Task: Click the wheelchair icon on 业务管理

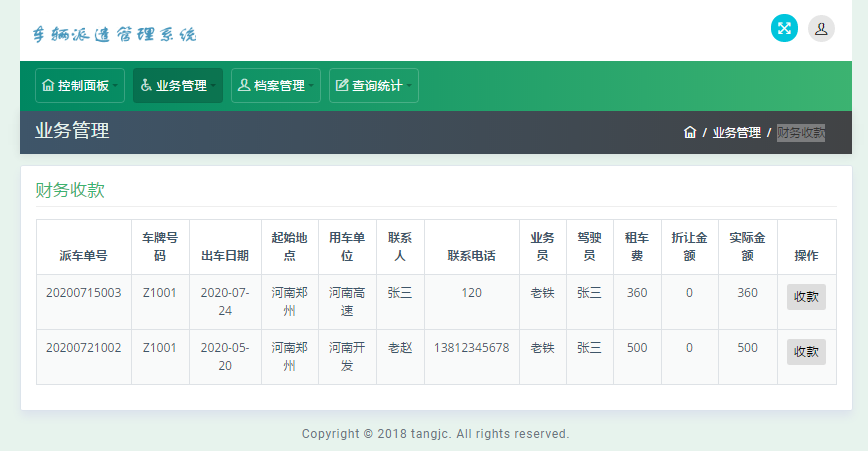Action: click(146, 85)
